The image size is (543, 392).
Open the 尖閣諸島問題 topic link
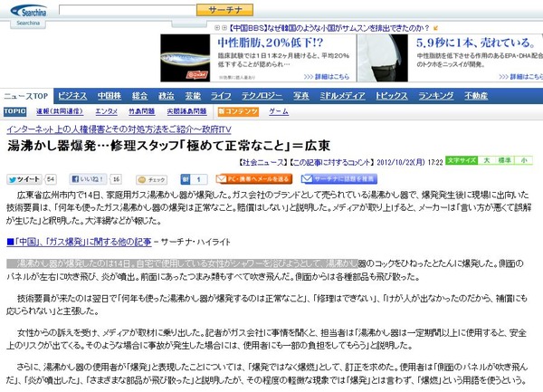click(x=186, y=111)
